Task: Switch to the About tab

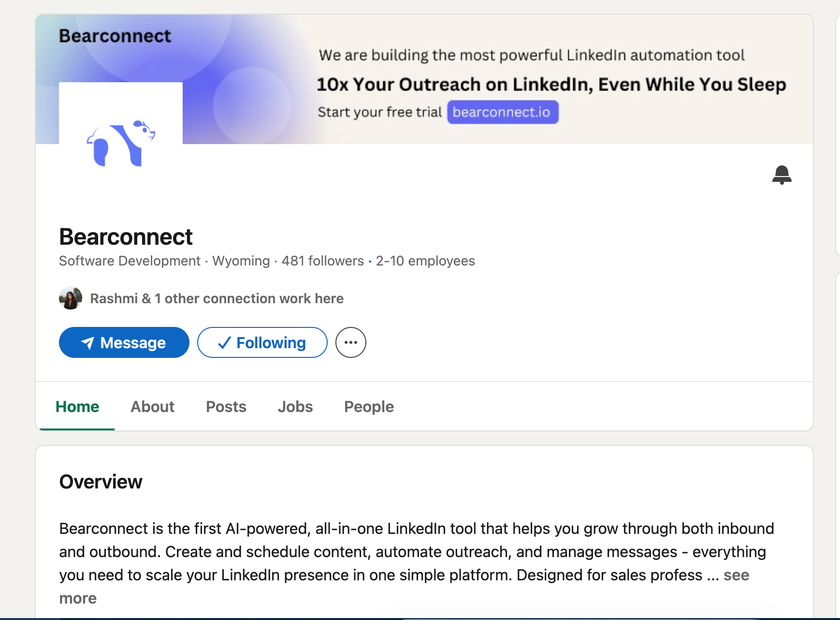Action: (x=152, y=407)
